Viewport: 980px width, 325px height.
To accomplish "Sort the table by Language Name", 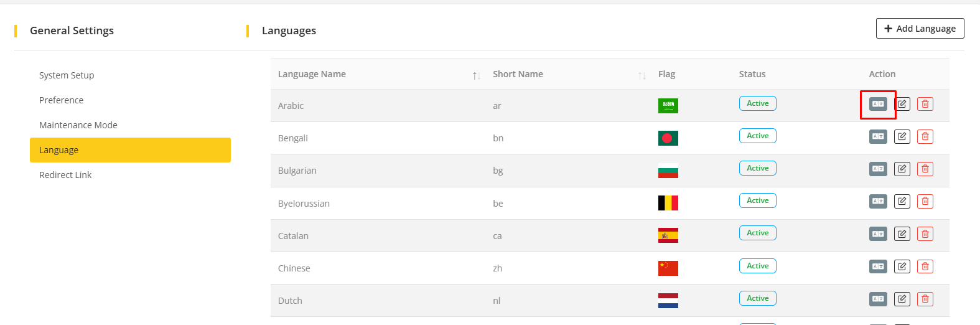I will 476,75.
